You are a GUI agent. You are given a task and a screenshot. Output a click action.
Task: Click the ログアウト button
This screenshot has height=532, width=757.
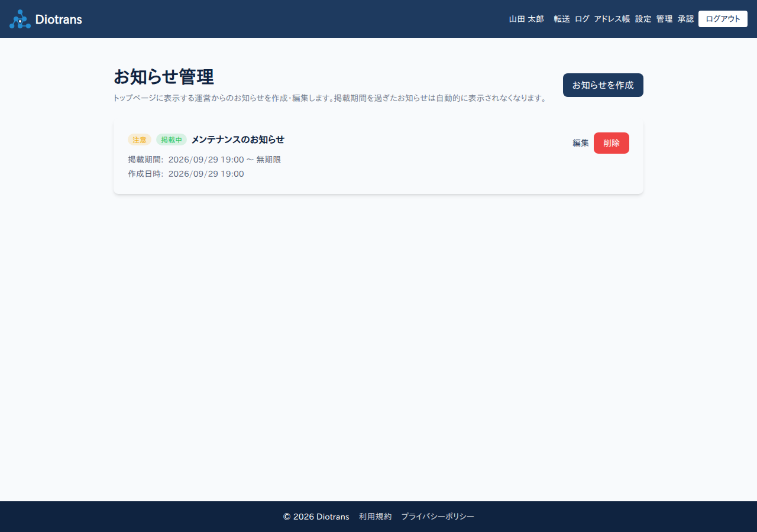(x=723, y=19)
